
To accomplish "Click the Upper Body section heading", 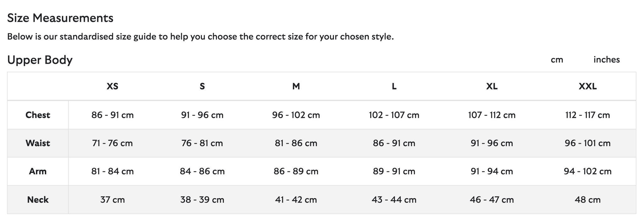I will [x=40, y=60].
